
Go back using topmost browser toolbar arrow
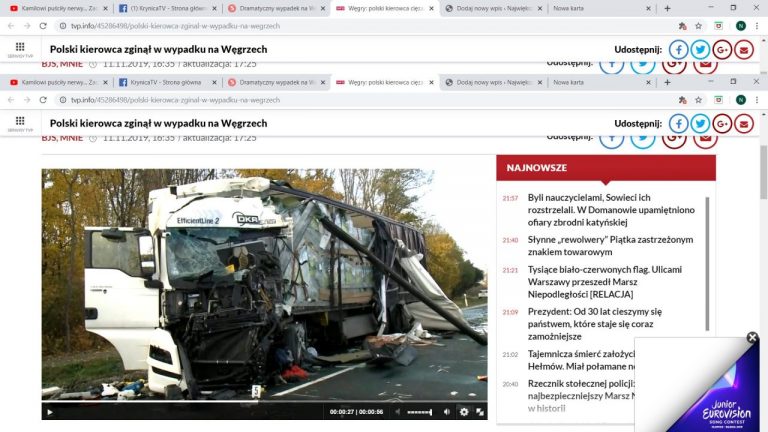click(11, 26)
